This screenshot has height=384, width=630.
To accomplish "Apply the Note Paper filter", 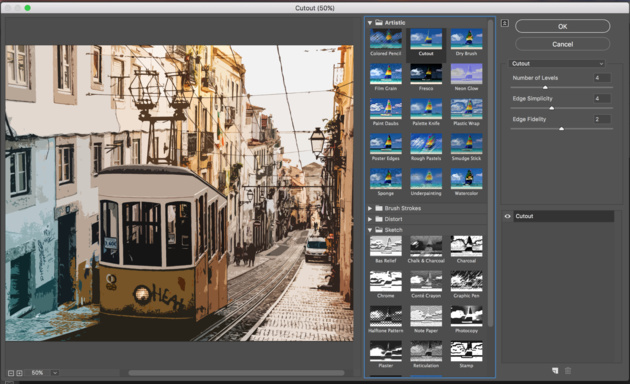I will [426, 316].
